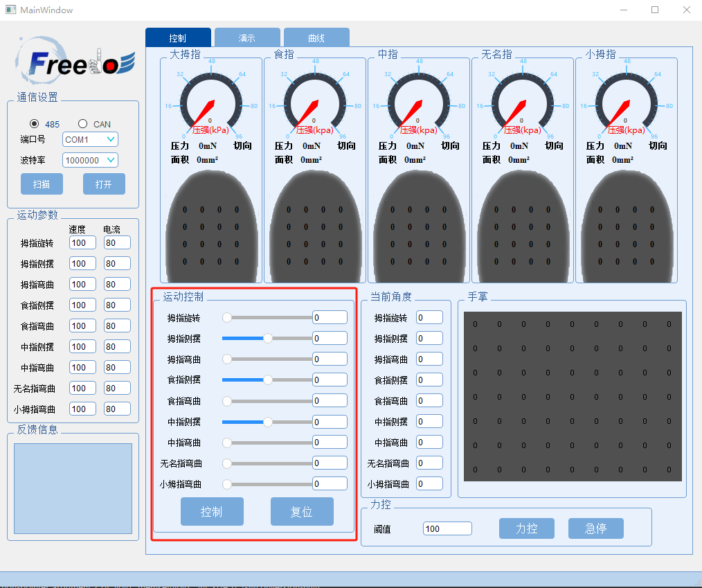
Task: Click the thumb (大拇指) pressure gauge dial
Action: (x=211, y=101)
